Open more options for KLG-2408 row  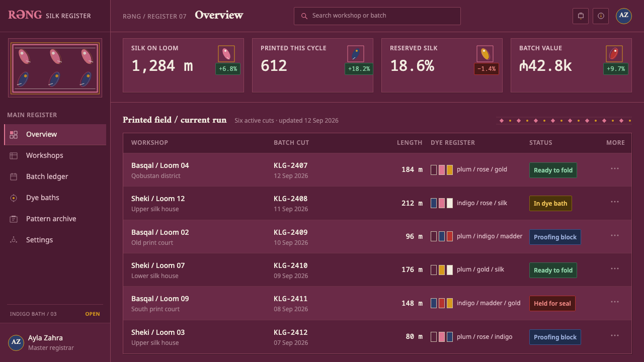coord(615,202)
